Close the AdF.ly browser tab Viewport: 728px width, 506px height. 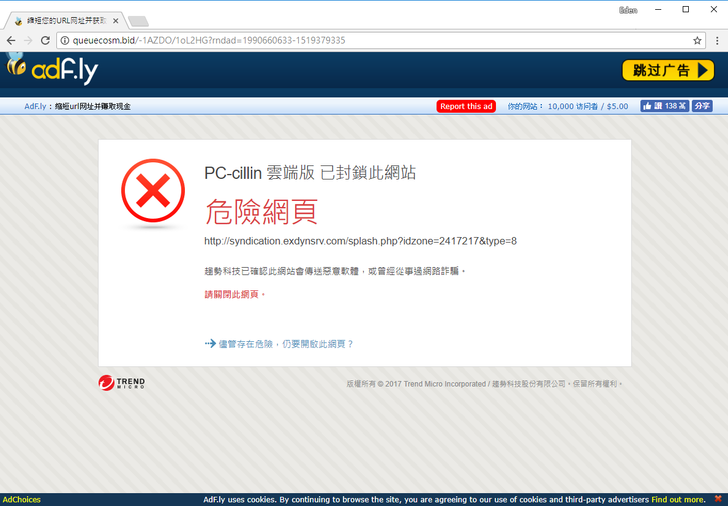(116, 21)
